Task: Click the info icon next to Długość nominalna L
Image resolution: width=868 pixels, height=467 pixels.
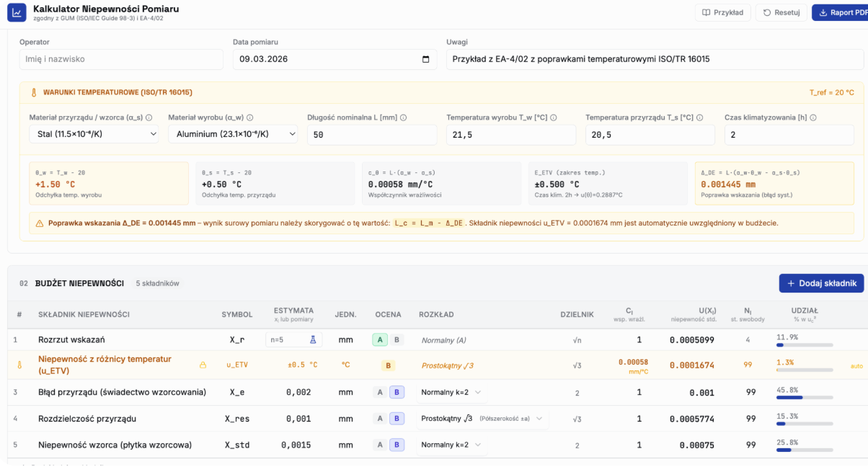Action: tap(404, 117)
